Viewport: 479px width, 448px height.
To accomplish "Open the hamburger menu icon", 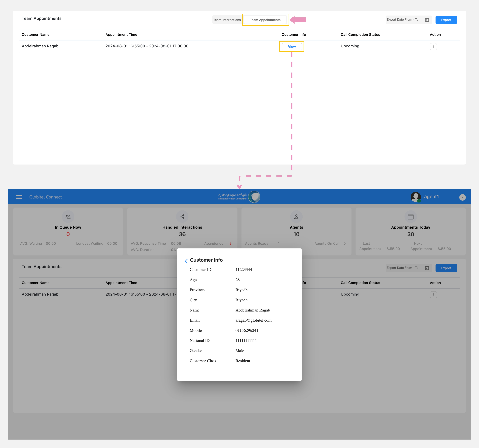I will tap(19, 197).
